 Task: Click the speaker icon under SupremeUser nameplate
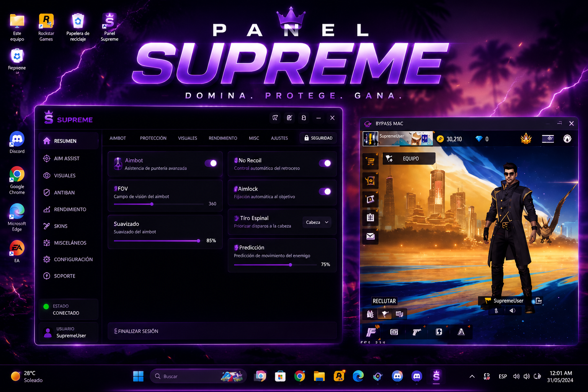(x=512, y=310)
